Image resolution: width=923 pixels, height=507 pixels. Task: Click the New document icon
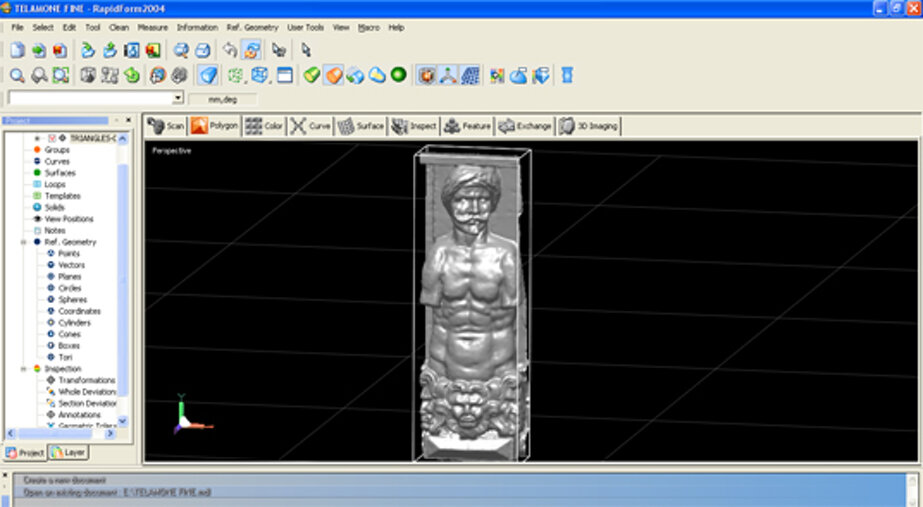point(17,50)
